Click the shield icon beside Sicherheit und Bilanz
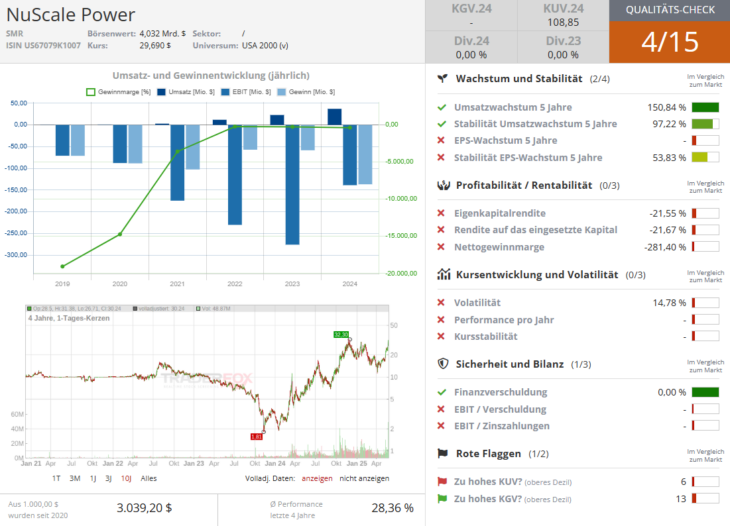Screen dimensions: 730x526 pyautogui.click(x=442, y=364)
